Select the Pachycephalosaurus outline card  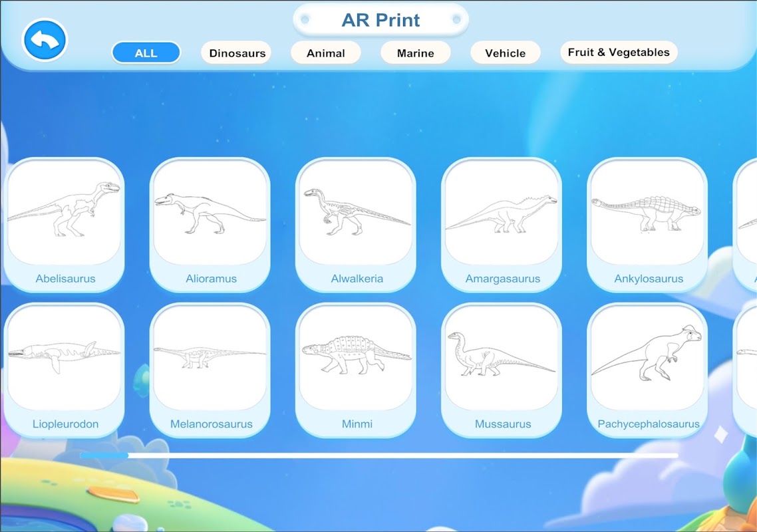click(x=647, y=370)
